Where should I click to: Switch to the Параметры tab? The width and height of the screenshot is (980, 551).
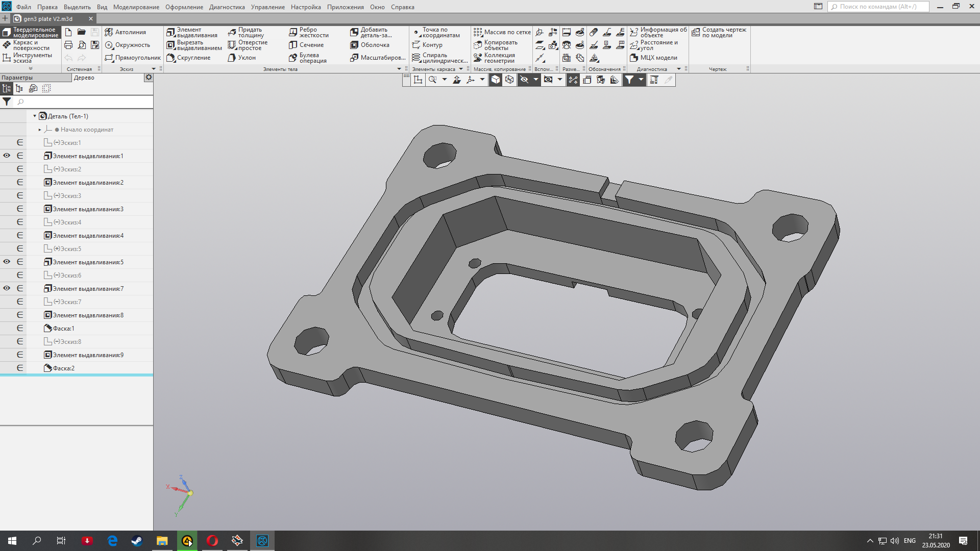(17, 78)
